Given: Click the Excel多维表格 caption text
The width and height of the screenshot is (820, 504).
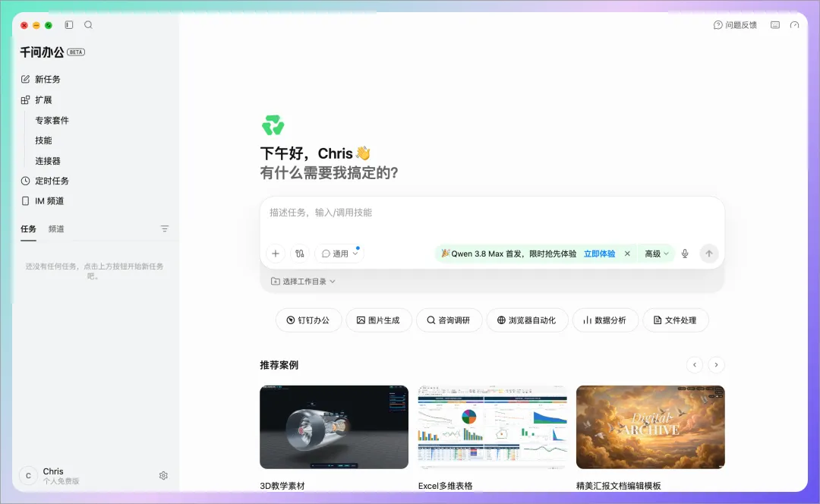Looking at the screenshot, I should click(445, 486).
